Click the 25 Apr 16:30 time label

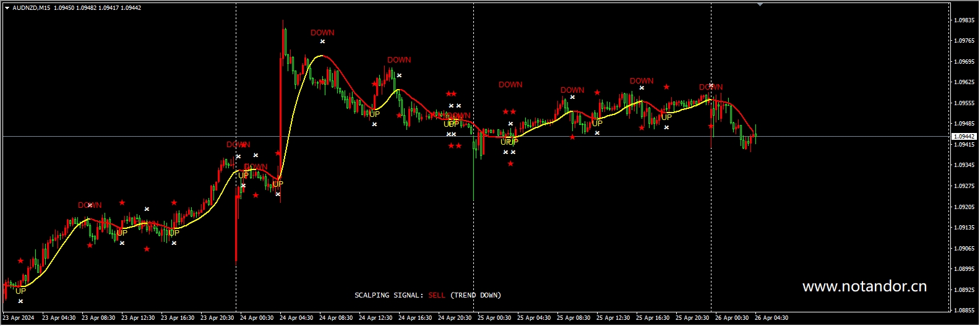[x=653, y=318]
